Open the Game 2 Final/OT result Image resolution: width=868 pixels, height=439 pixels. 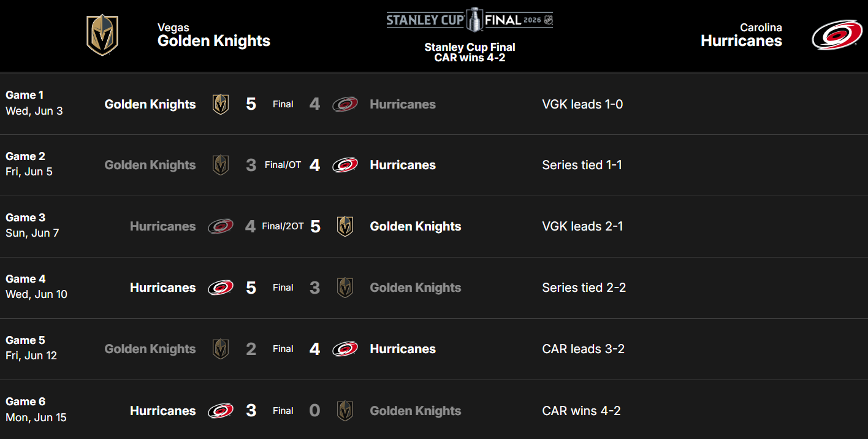pos(283,165)
